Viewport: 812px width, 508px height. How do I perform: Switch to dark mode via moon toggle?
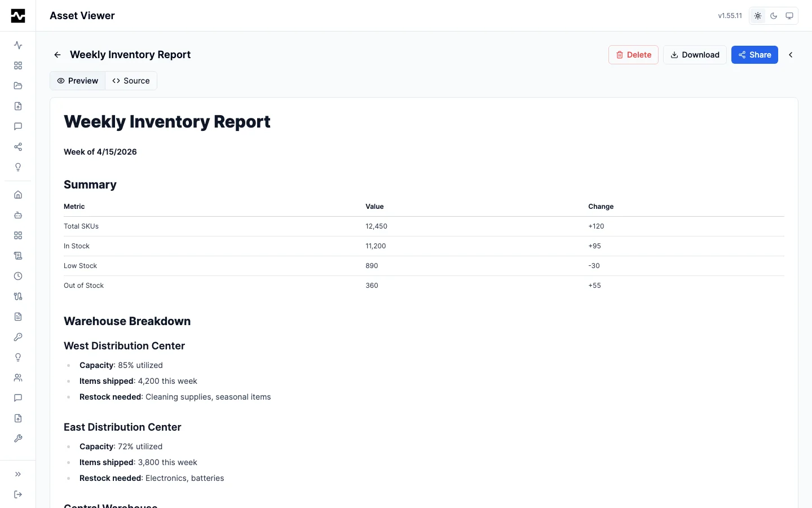773,16
